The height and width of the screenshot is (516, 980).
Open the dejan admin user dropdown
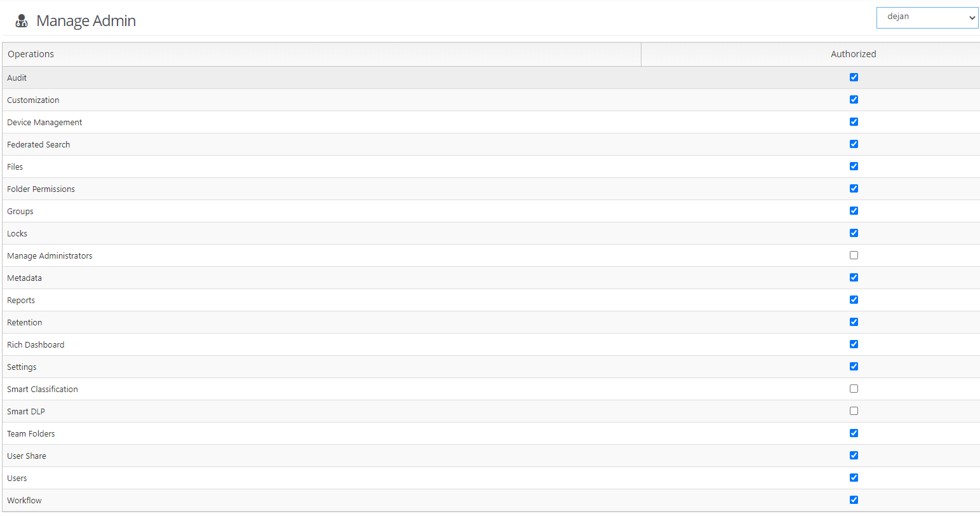[x=927, y=18]
